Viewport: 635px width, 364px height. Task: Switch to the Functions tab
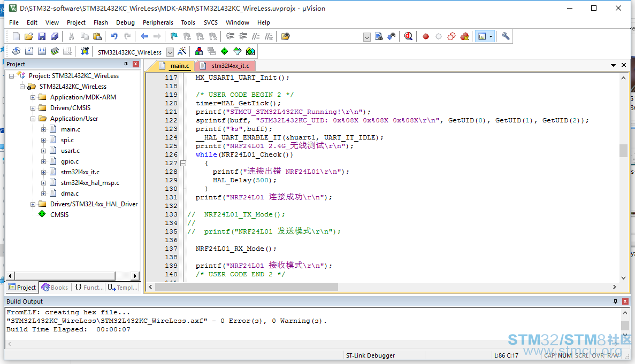pos(89,288)
